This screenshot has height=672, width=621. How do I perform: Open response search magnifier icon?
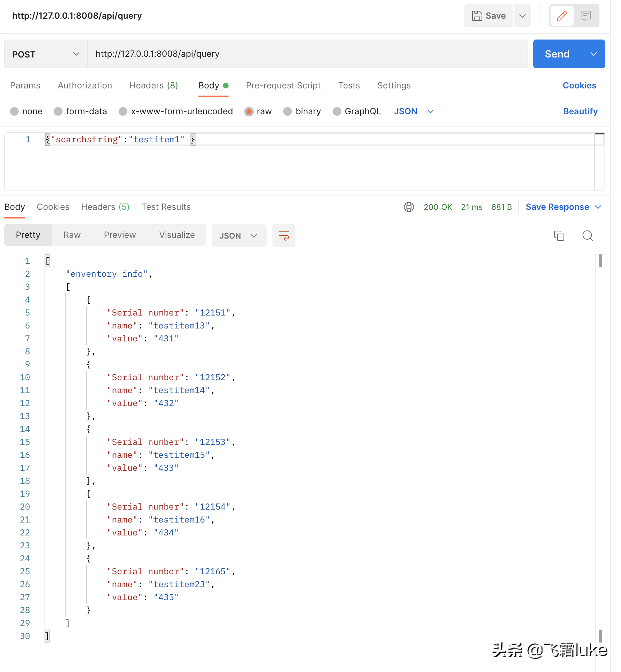click(x=588, y=236)
